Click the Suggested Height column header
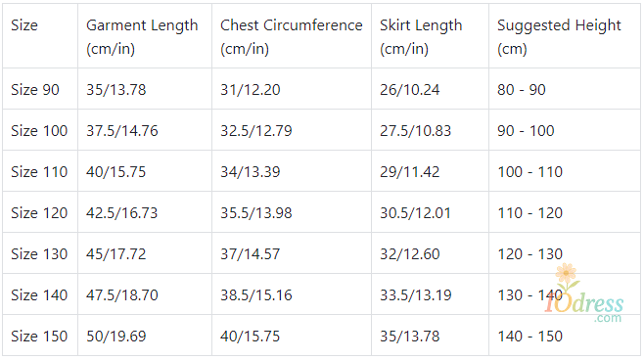This screenshot has height=360, width=644. [559, 37]
